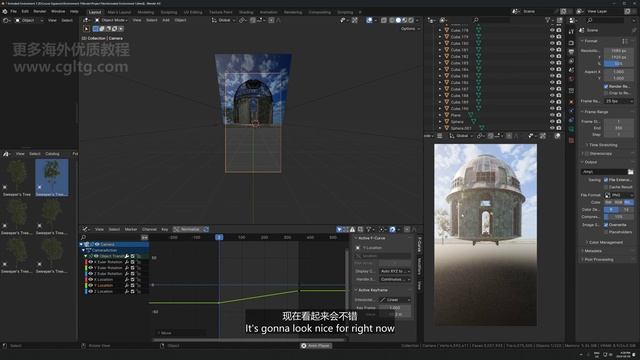Click the Blender logo icon
The image size is (640, 360).
(x=4, y=11)
